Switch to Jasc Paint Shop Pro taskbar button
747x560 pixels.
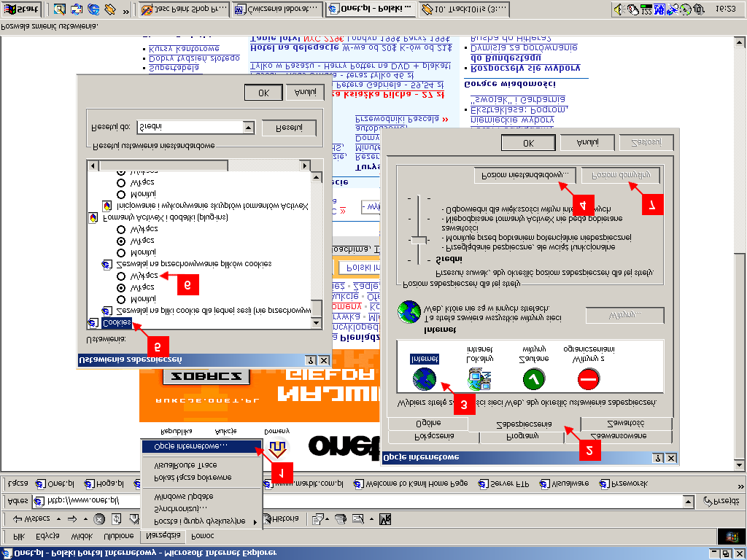tap(185, 9)
